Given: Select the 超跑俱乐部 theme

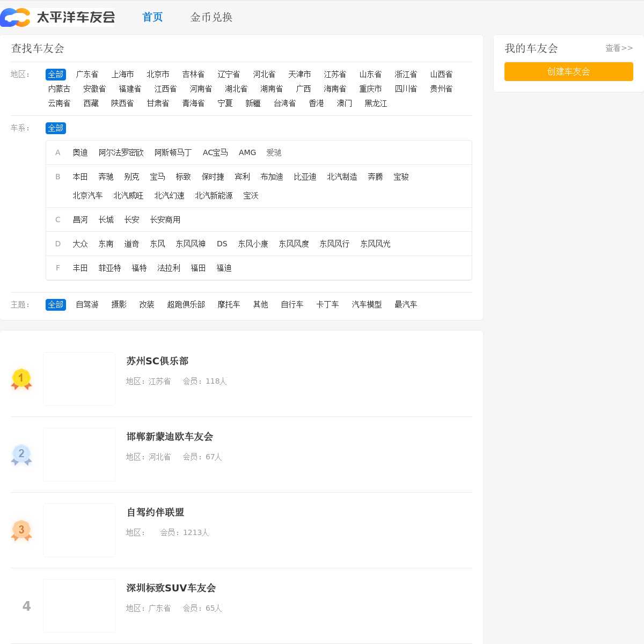Looking at the screenshot, I should (186, 305).
